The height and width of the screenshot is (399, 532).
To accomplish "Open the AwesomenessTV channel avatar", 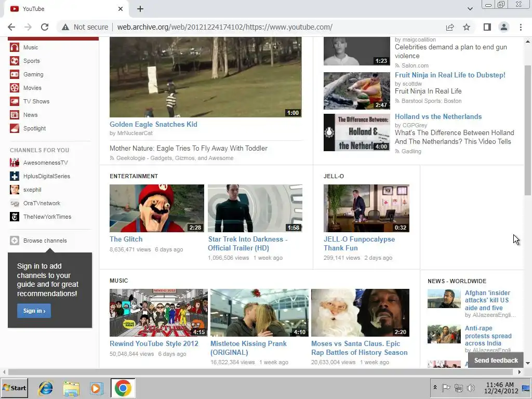I will click(14, 163).
